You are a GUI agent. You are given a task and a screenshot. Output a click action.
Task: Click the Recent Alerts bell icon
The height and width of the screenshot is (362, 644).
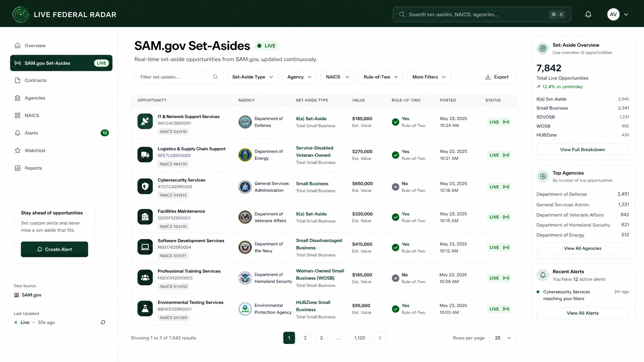pos(543,275)
